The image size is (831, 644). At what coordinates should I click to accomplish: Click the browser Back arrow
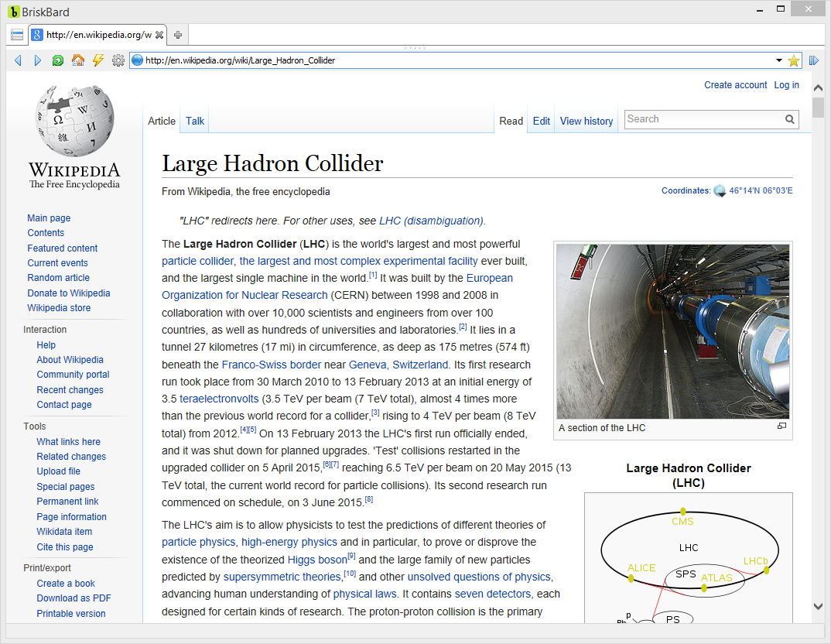click(18, 60)
